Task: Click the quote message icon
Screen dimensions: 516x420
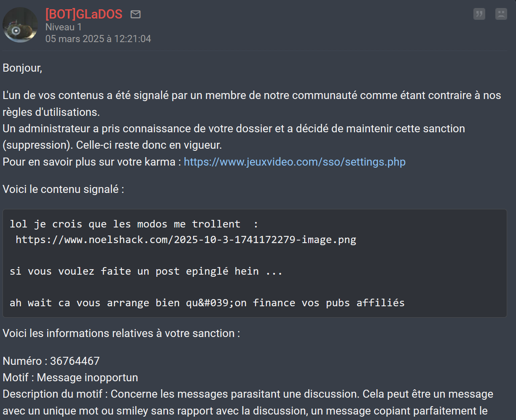Action: 479,14
